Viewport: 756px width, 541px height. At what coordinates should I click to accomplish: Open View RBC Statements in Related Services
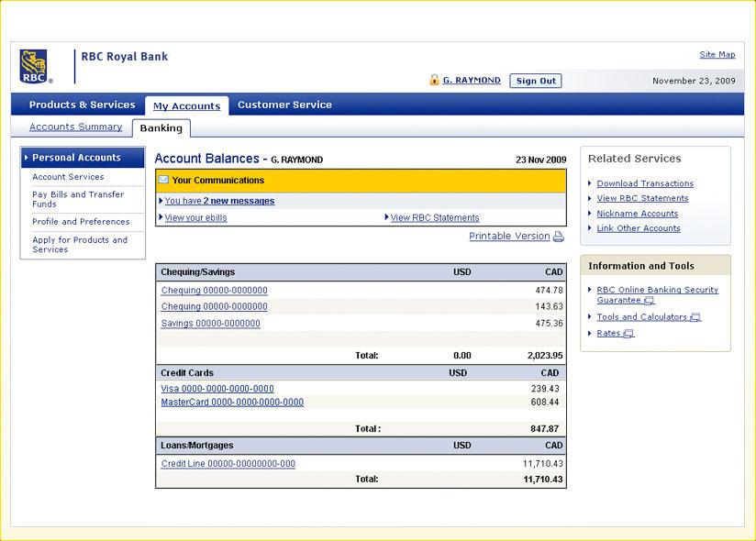pyautogui.click(x=642, y=198)
